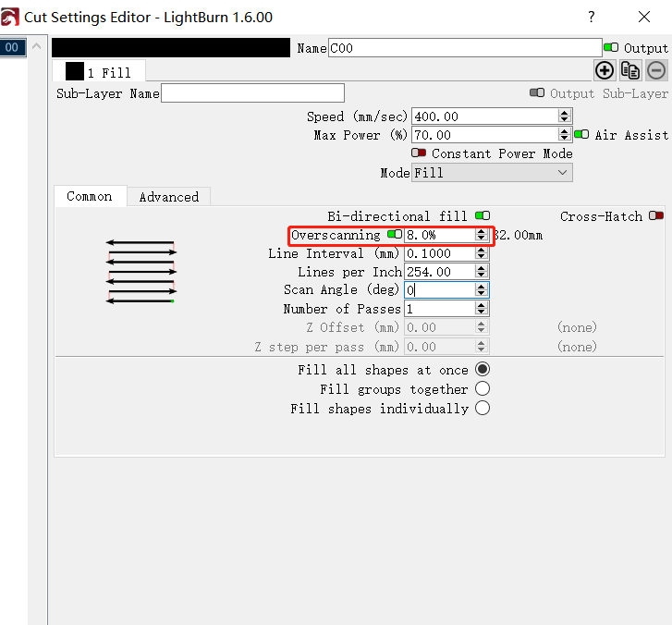Click the black swatch on Fill tab
This screenshot has width=672, height=625.
[x=75, y=71]
